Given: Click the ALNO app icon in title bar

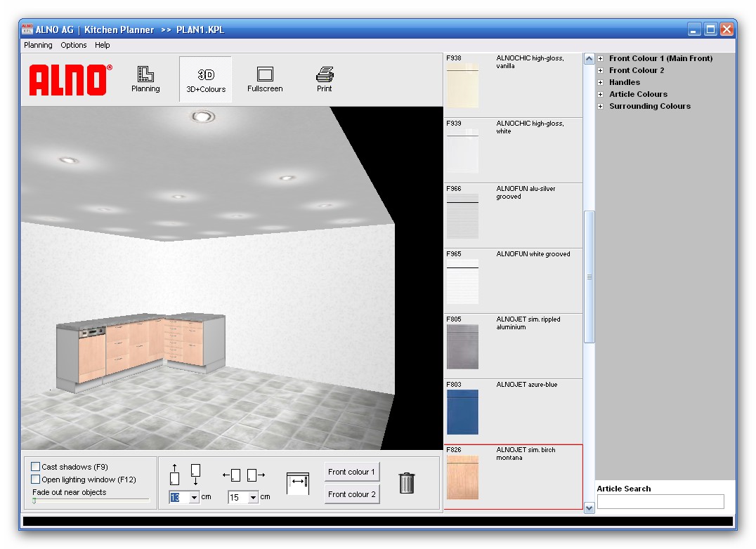Looking at the screenshot, I should point(27,29).
